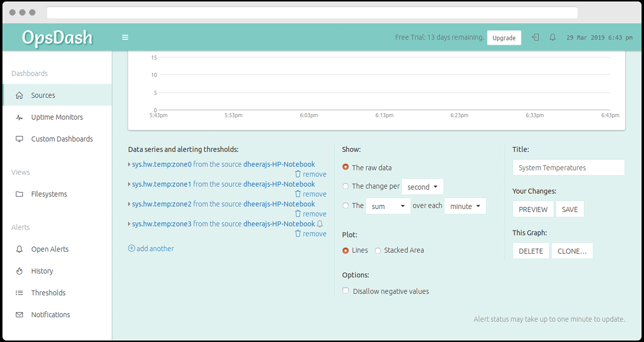Enable Disallow negative values checkbox

point(345,291)
